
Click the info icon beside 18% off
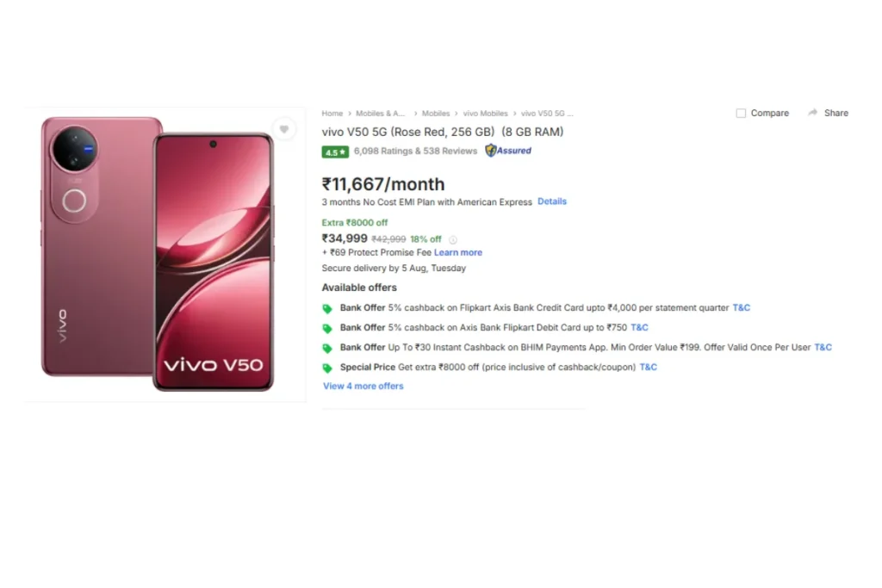[x=453, y=239]
